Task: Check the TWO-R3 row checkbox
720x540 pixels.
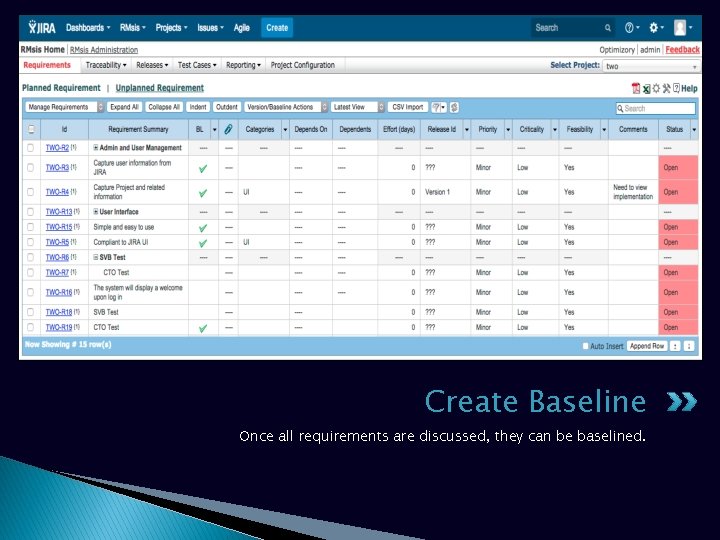Action: [x=30, y=168]
